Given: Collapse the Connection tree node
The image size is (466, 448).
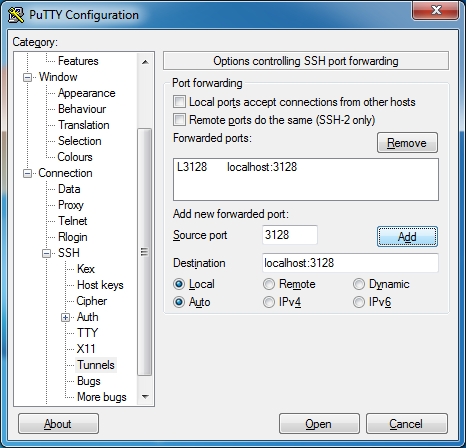Looking at the screenshot, I should point(27,173).
